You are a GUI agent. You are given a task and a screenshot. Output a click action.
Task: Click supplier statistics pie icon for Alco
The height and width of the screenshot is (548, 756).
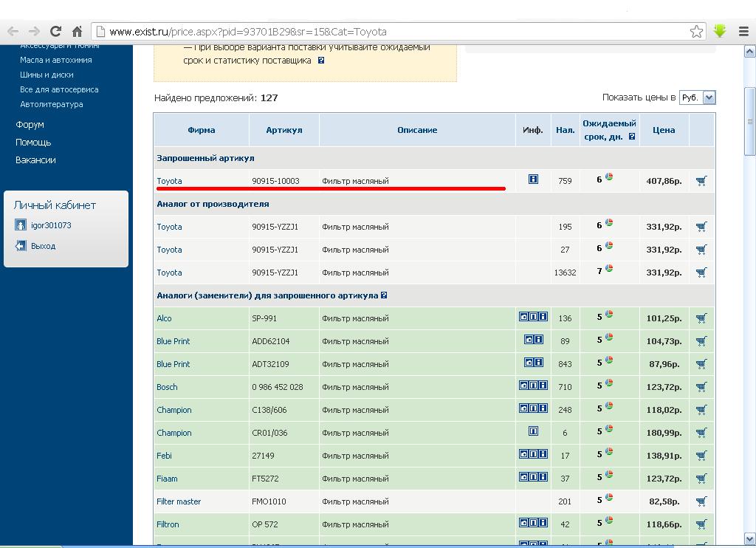609,314
